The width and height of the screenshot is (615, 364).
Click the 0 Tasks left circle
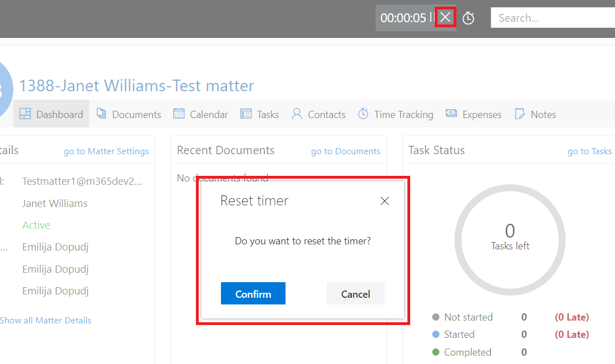click(x=510, y=240)
